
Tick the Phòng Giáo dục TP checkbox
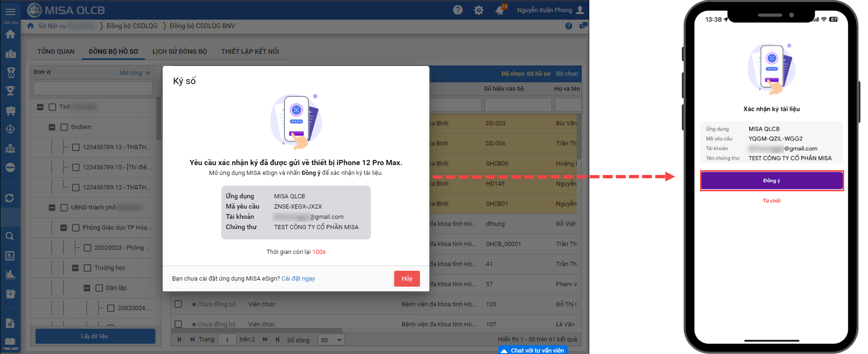tap(76, 228)
